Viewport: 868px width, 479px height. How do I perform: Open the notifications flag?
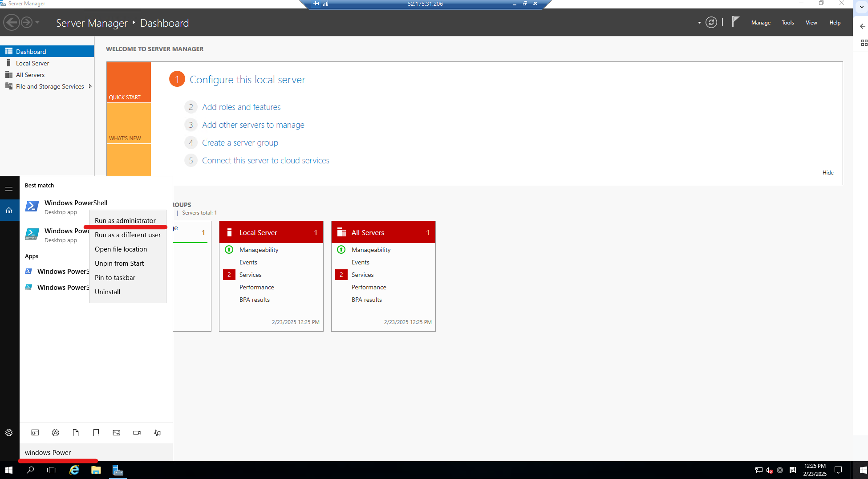pos(735,22)
